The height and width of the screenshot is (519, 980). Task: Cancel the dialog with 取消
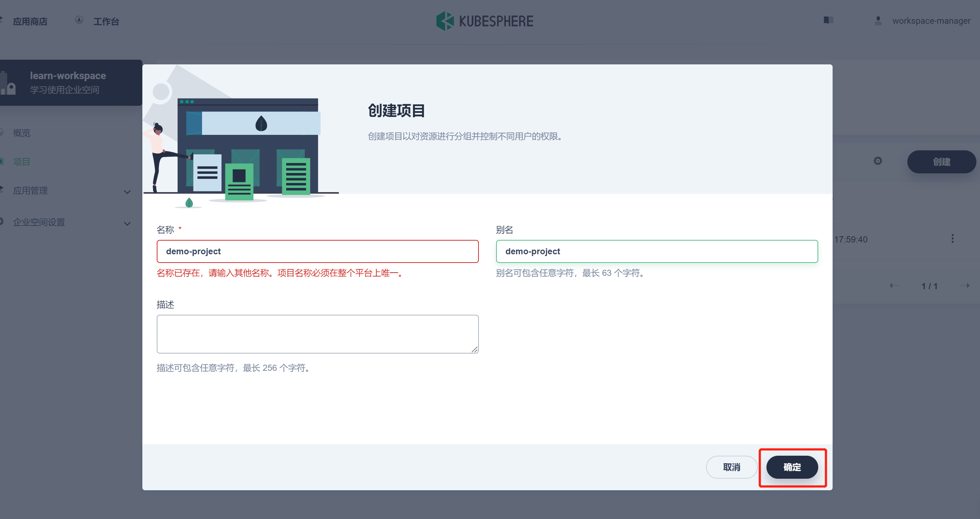(x=731, y=467)
